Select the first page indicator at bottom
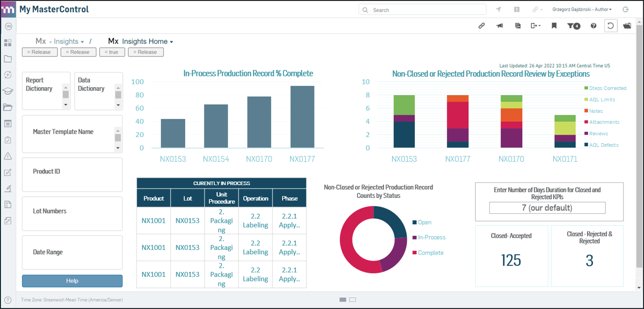This screenshot has width=644, height=309. click(x=343, y=300)
